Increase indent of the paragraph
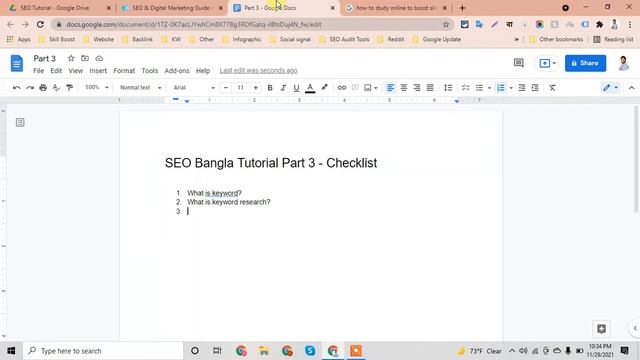The height and width of the screenshot is (360, 640). click(x=535, y=87)
